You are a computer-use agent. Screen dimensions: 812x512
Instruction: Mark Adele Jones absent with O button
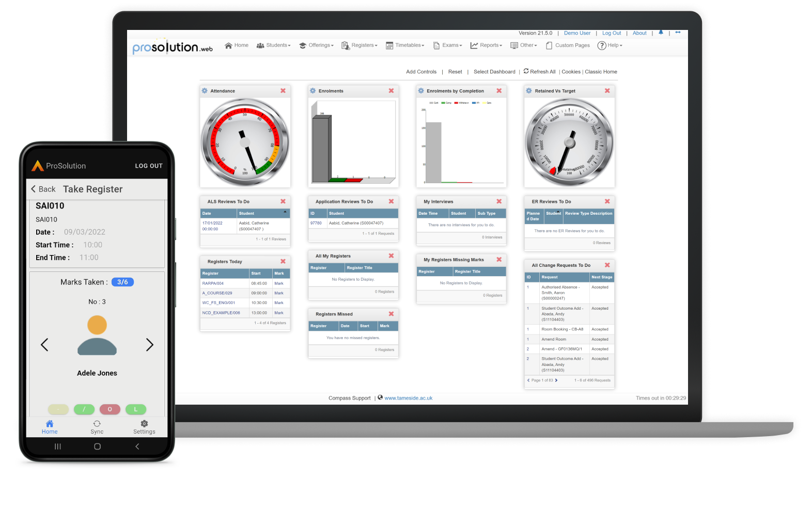(110, 409)
